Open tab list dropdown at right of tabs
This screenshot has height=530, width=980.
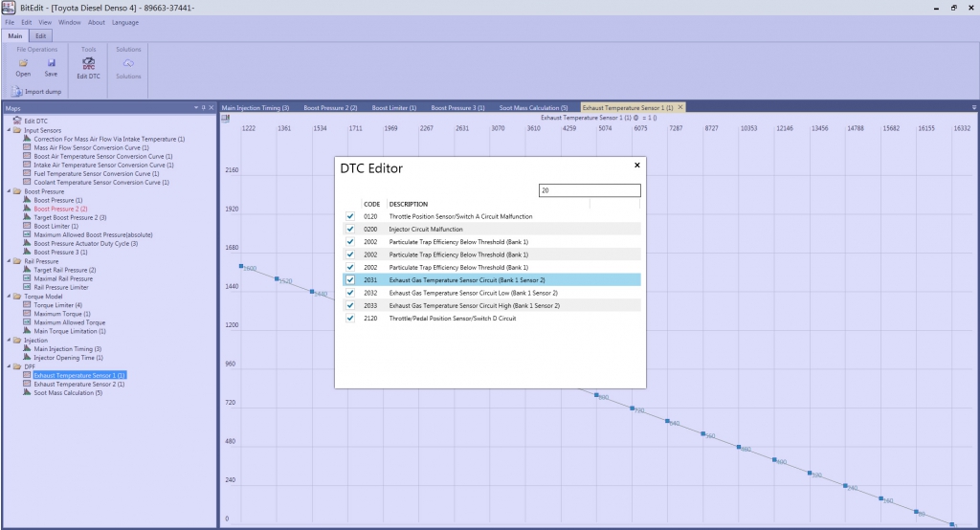(973, 107)
